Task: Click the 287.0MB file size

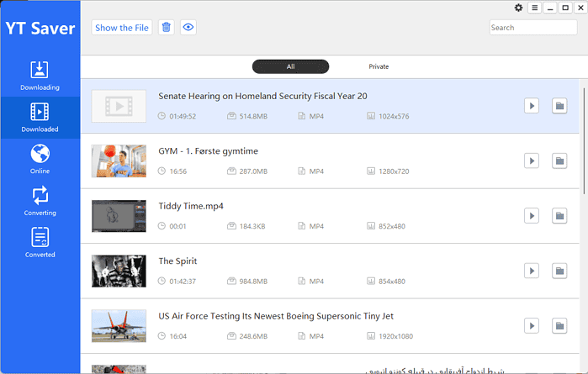Action: [x=253, y=171]
